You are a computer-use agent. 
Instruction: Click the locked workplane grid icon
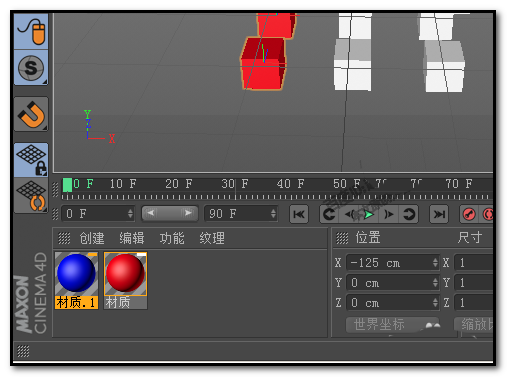click(x=31, y=160)
